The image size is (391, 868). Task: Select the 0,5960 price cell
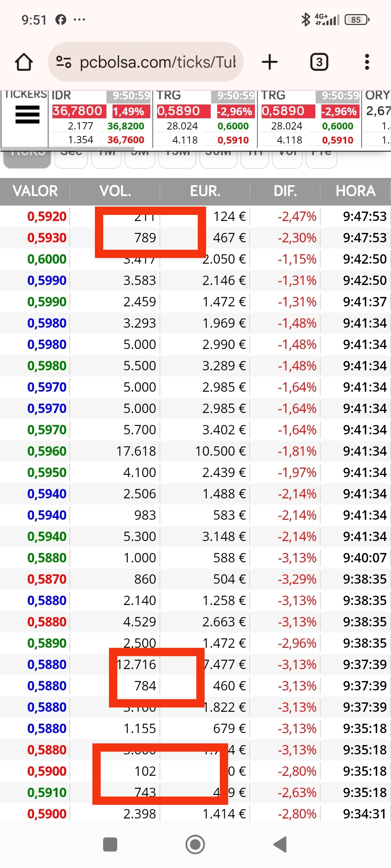(x=47, y=451)
